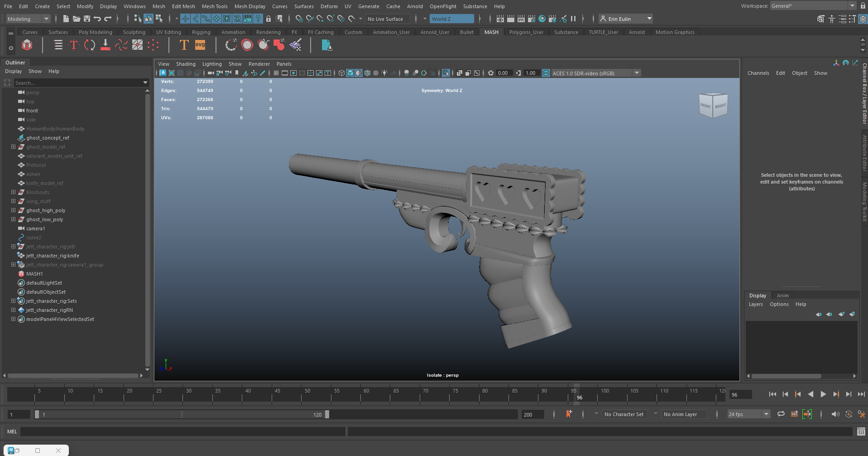The width and height of the screenshot is (868, 456).
Task: Switch to the Poly Modeling shelf tab
Action: point(95,32)
